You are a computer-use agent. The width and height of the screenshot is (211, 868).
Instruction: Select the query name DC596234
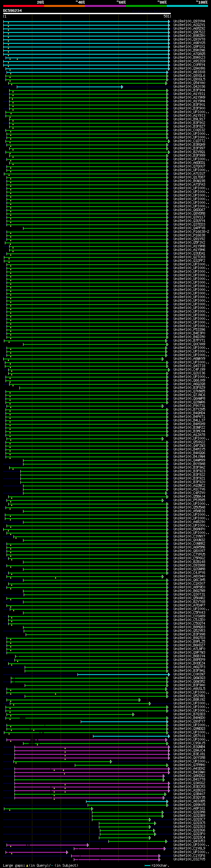[13, 11]
